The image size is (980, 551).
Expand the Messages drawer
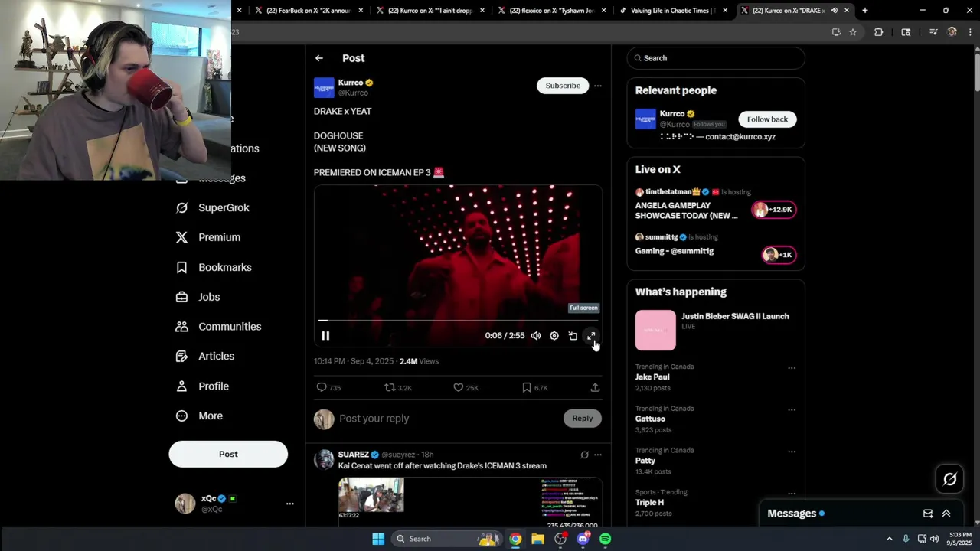946,514
